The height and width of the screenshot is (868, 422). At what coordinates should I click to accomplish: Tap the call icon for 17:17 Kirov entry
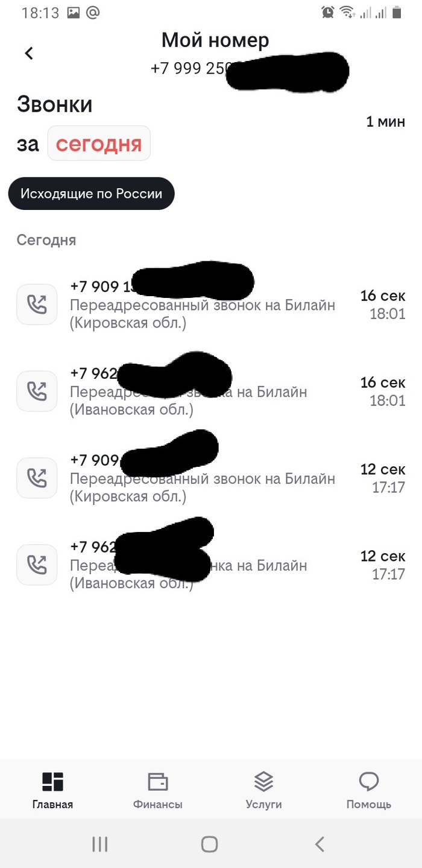37,478
